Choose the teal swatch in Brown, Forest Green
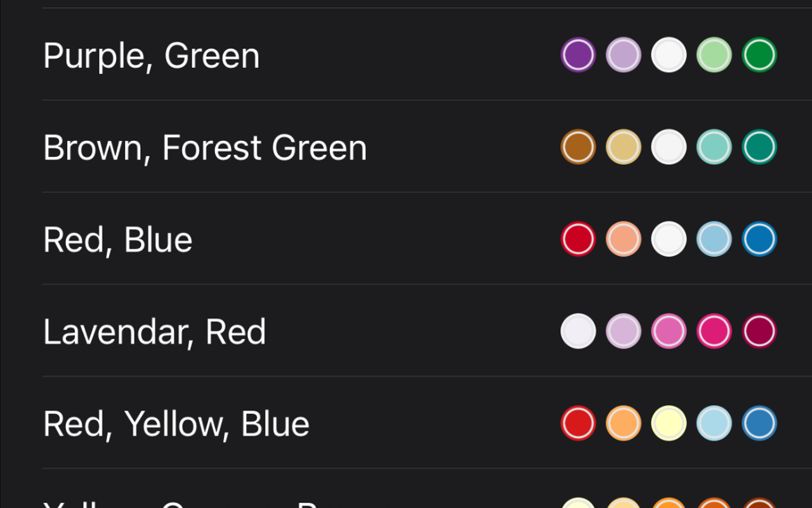The height and width of the screenshot is (508, 812). click(759, 147)
